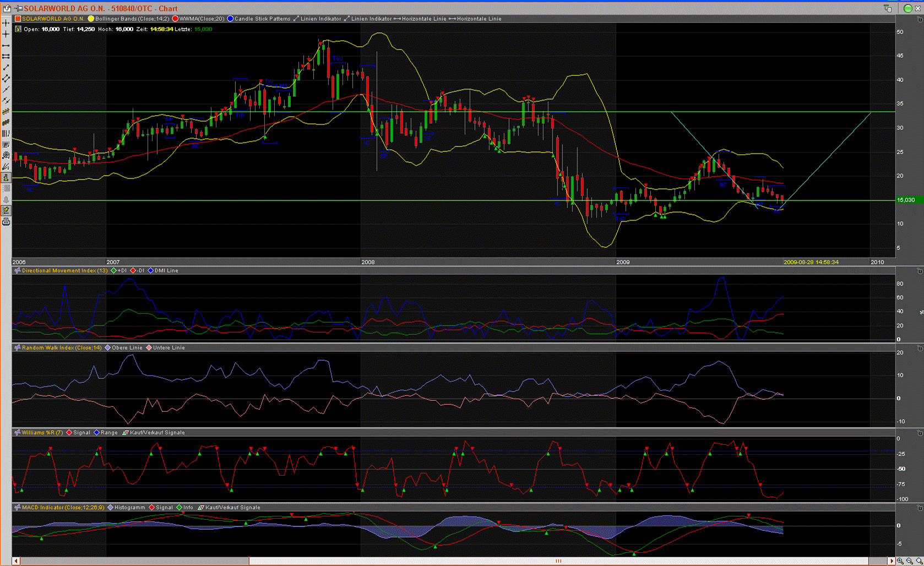Select the dashed segment line tool
The width and height of the screenshot is (924, 566).
tap(6, 100)
